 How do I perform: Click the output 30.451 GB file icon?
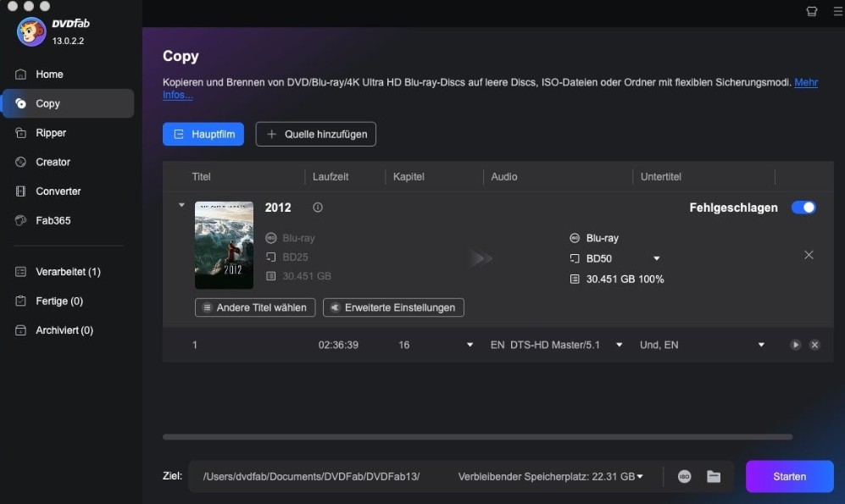575,279
